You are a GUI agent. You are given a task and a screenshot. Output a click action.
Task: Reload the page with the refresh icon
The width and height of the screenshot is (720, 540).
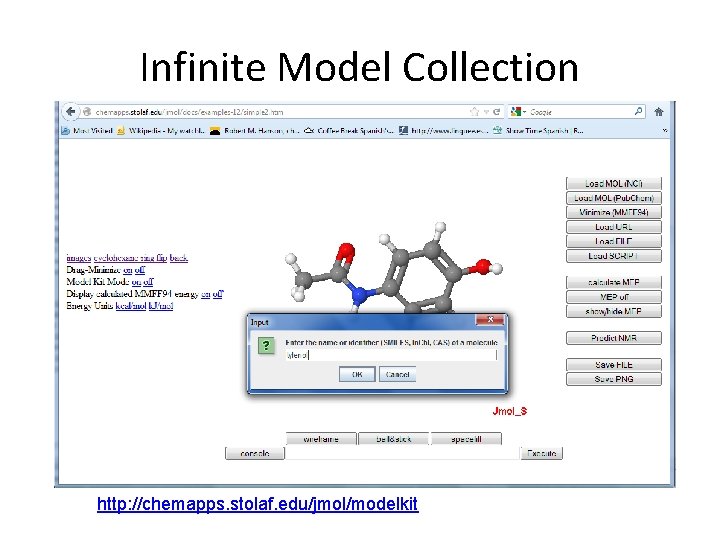[496, 112]
